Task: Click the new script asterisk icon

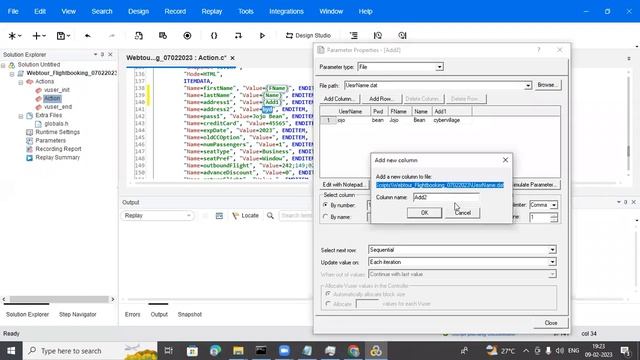Action: click(x=12, y=36)
